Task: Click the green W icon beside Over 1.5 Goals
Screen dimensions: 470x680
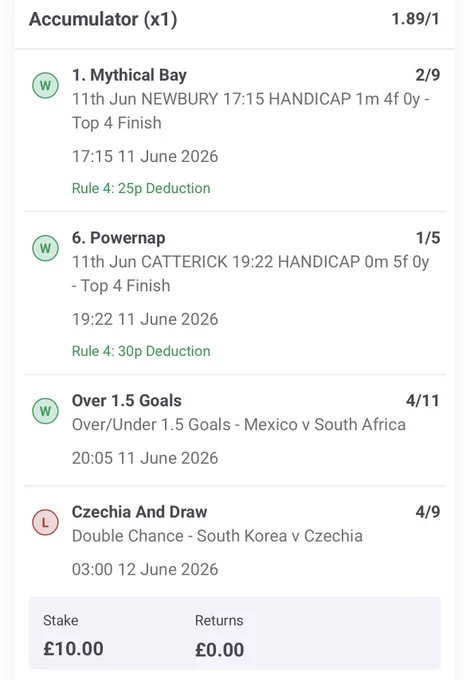Action: point(46,411)
